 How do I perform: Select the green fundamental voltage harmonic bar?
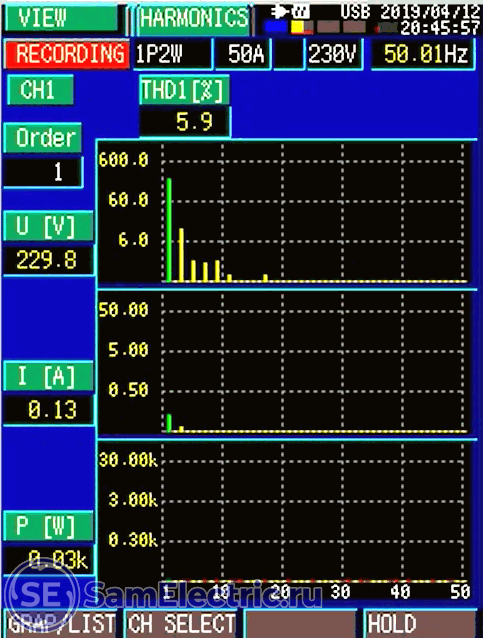pos(169,230)
